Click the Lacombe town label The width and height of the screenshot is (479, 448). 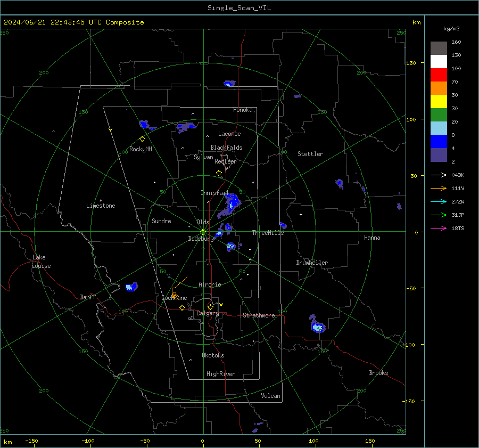point(229,134)
